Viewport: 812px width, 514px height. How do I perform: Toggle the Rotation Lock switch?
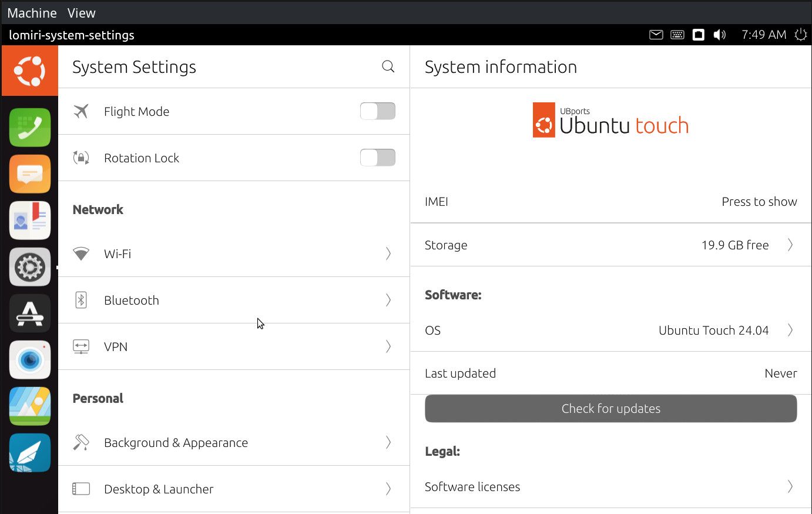pyautogui.click(x=377, y=158)
